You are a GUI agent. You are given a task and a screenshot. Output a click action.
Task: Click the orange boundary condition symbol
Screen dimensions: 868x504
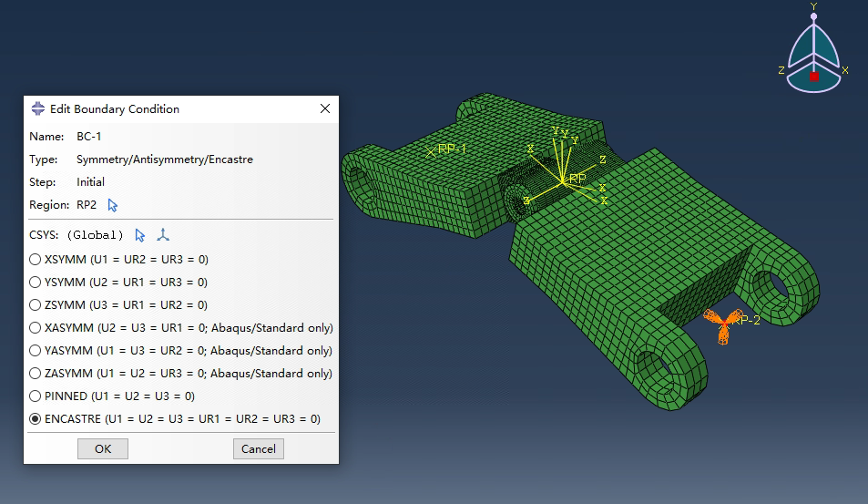click(x=723, y=325)
